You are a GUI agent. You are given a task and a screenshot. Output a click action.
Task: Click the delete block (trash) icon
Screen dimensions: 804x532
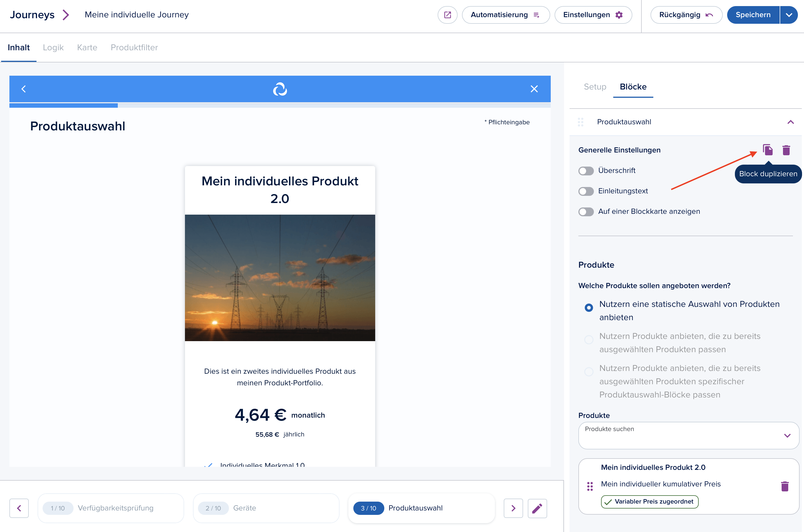pos(785,150)
